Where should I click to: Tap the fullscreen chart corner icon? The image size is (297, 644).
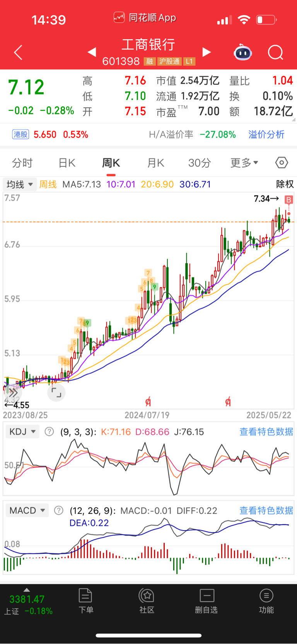pyautogui.click(x=56, y=393)
